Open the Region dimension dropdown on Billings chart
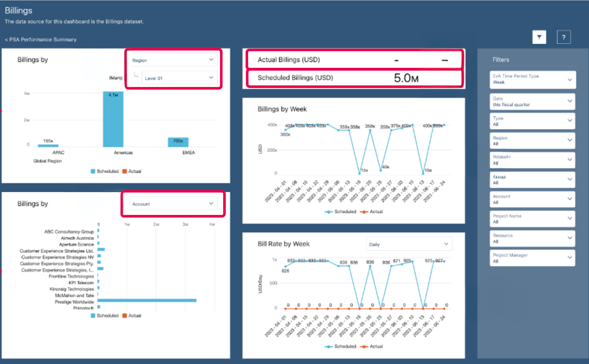 173,60
